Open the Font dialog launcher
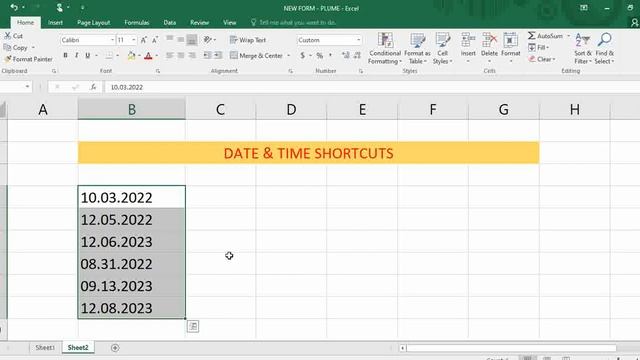Image resolution: width=640 pixels, height=360 pixels. 158,71
